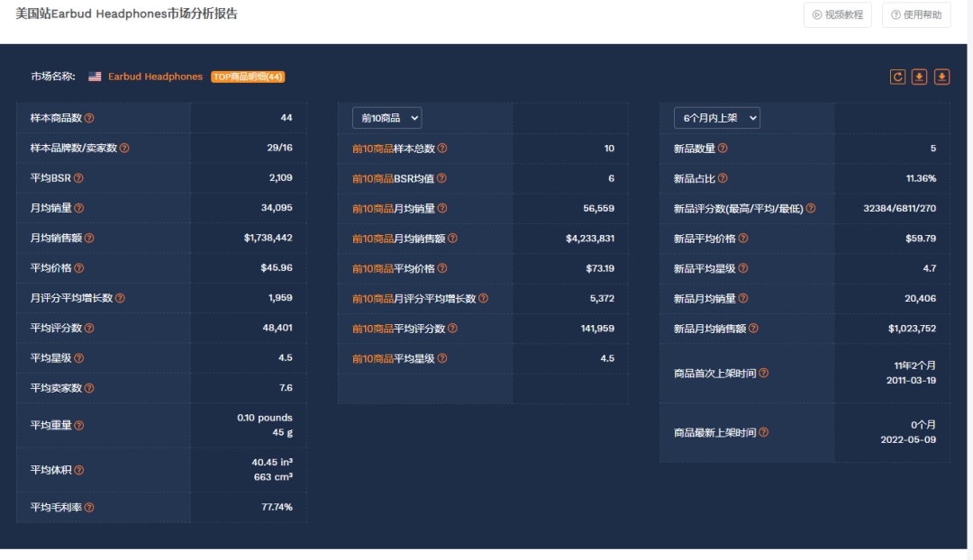
Task: Open the help tooltip for 平均毛利率
Action: click(x=89, y=508)
